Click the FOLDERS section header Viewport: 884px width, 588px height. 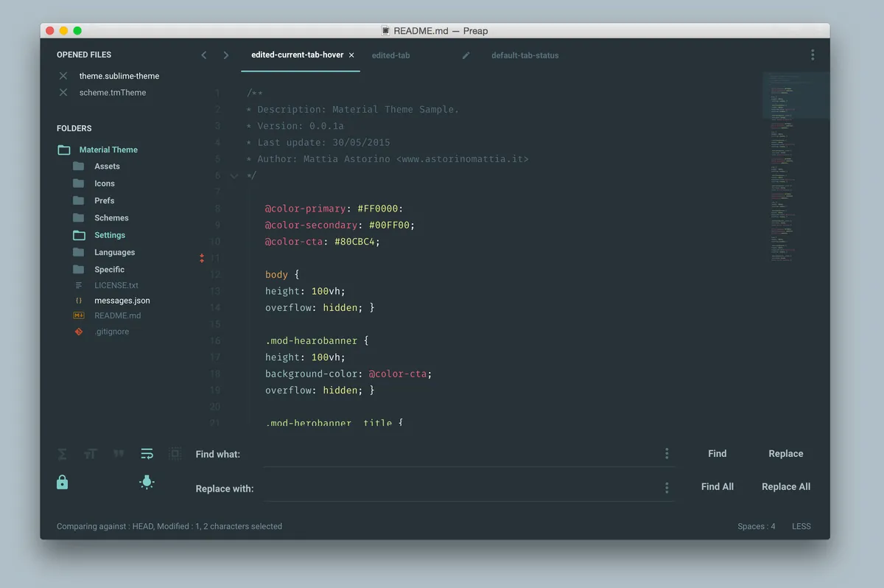[74, 128]
